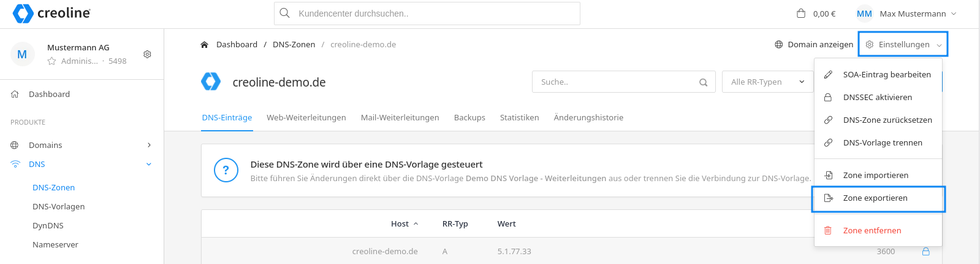The image size is (980, 264).
Task: Open Dashboard in sidebar
Action: point(49,94)
